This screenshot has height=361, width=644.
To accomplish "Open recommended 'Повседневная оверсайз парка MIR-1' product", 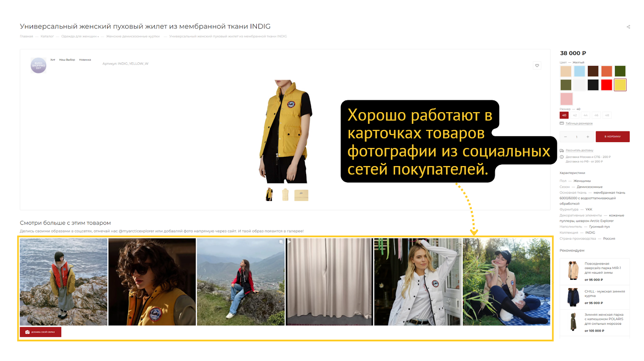I will (603, 268).
